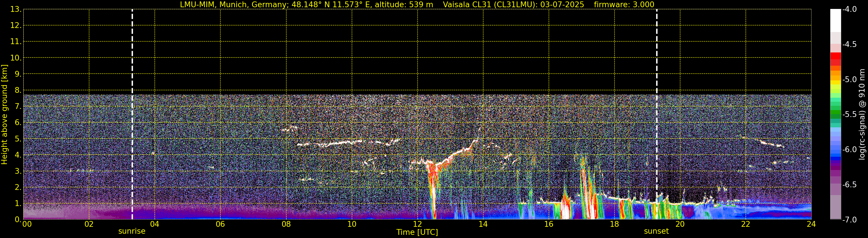Click the white dashed sunset marker line
Screen dimensions: 868x238
[657, 114]
